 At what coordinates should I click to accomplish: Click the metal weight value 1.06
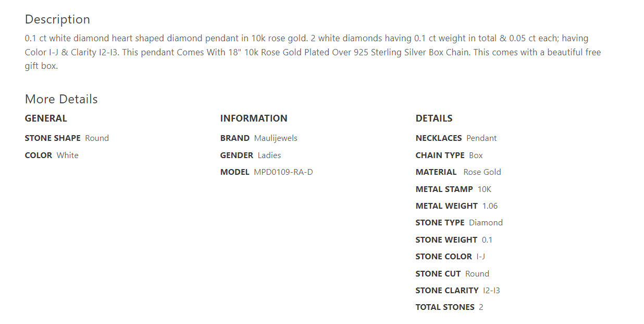coord(490,206)
